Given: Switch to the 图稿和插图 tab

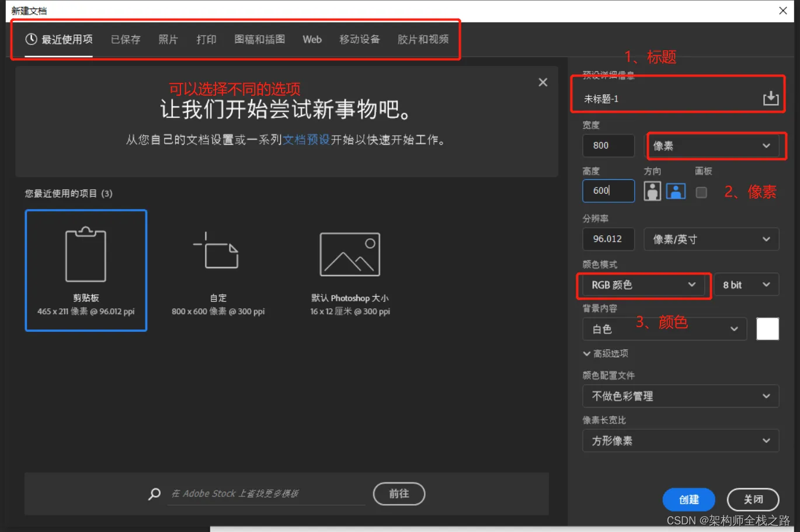Looking at the screenshot, I should (260, 40).
